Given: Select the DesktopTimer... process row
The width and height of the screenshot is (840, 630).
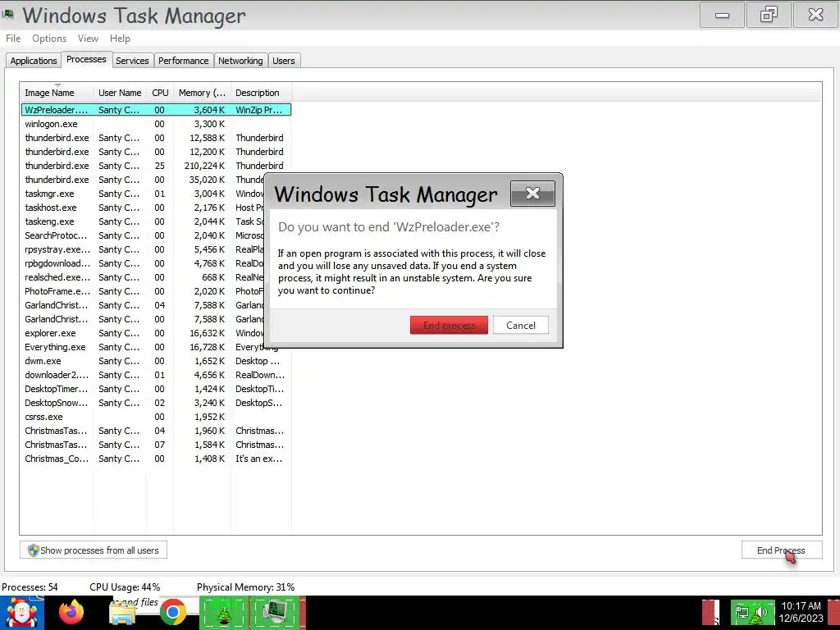Looking at the screenshot, I should coord(156,388).
